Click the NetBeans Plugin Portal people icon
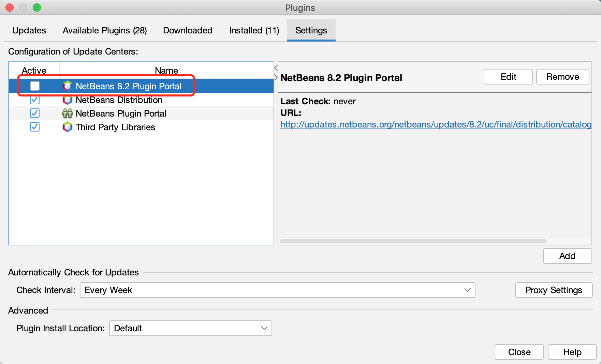This screenshot has width=601, height=364. pos(67,113)
